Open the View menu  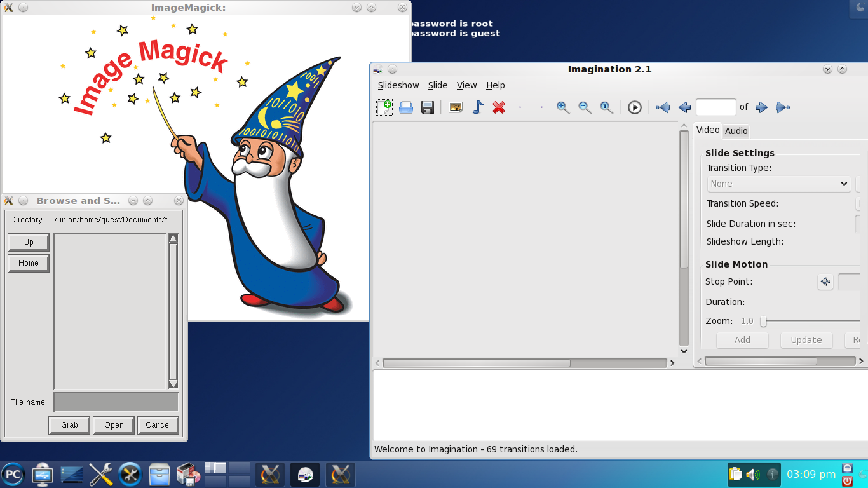[x=466, y=85]
